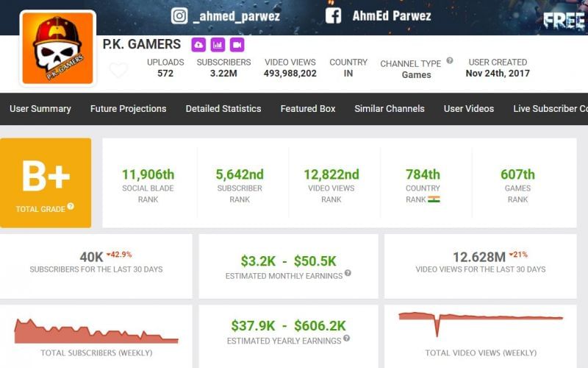This screenshot has width=588, height=368.
Task: Click help icon next to Estimated Yearly Earnings
Action: coord(346,339)
